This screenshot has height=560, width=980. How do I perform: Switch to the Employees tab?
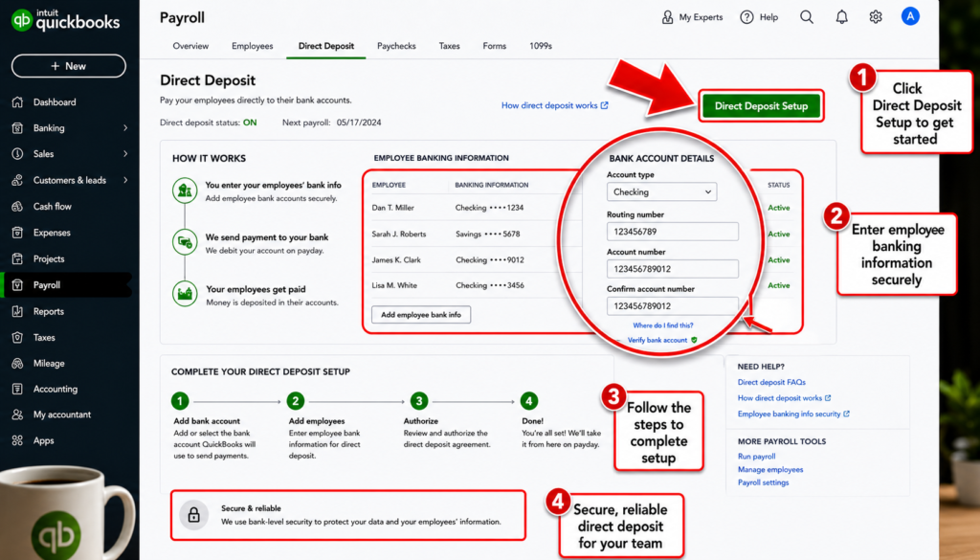(252, 46)
